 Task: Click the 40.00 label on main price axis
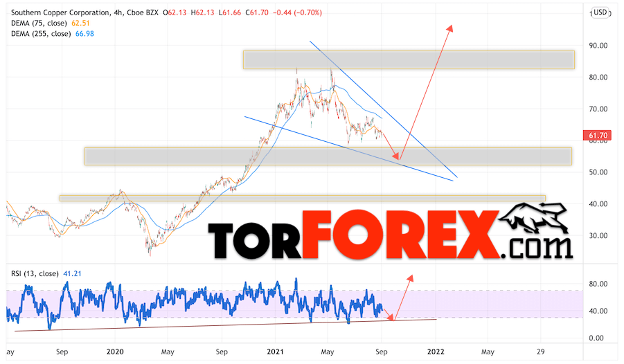click(x=598, y=204)
